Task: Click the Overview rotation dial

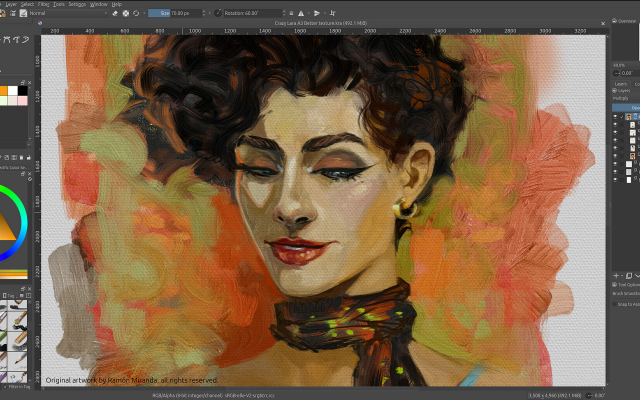Action: click(x=616, y=73)
